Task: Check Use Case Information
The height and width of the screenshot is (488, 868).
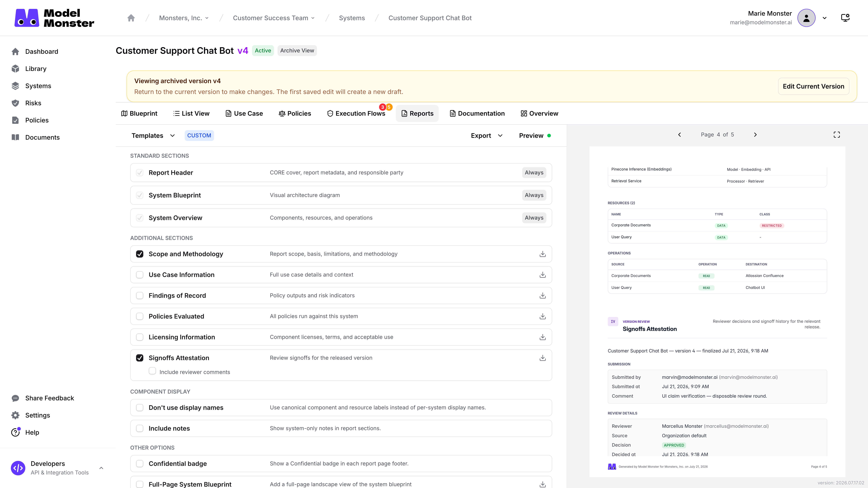Action: [x=140, y=275]
